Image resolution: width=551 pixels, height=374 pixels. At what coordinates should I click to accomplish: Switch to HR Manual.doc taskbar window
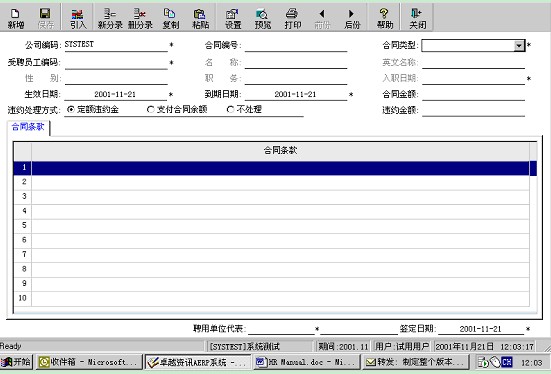[x=306, y=362]
